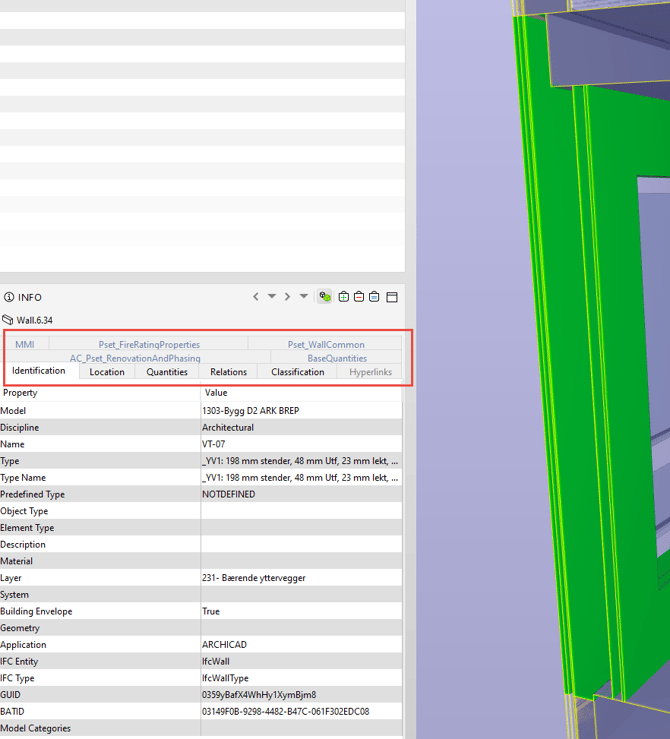This screenshot has width=670, height=739.
Task: Click the IFC Entity property label
Action: coord(19,661)
